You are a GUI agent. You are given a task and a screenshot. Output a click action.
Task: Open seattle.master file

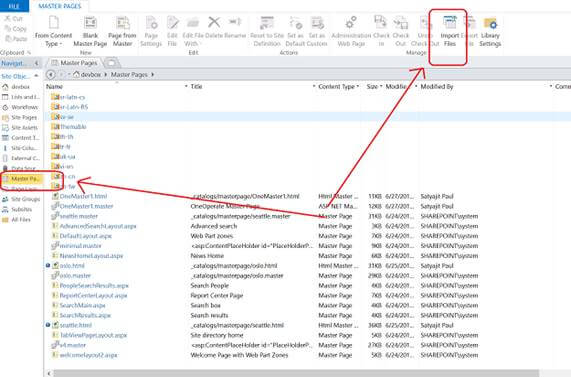(79, 216)
